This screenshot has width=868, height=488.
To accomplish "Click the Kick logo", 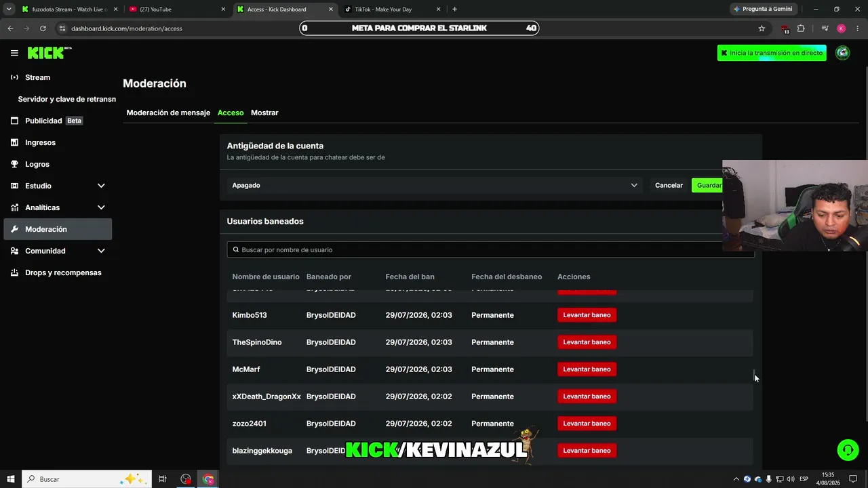I will pyautogui.click(x=50, y=53).
